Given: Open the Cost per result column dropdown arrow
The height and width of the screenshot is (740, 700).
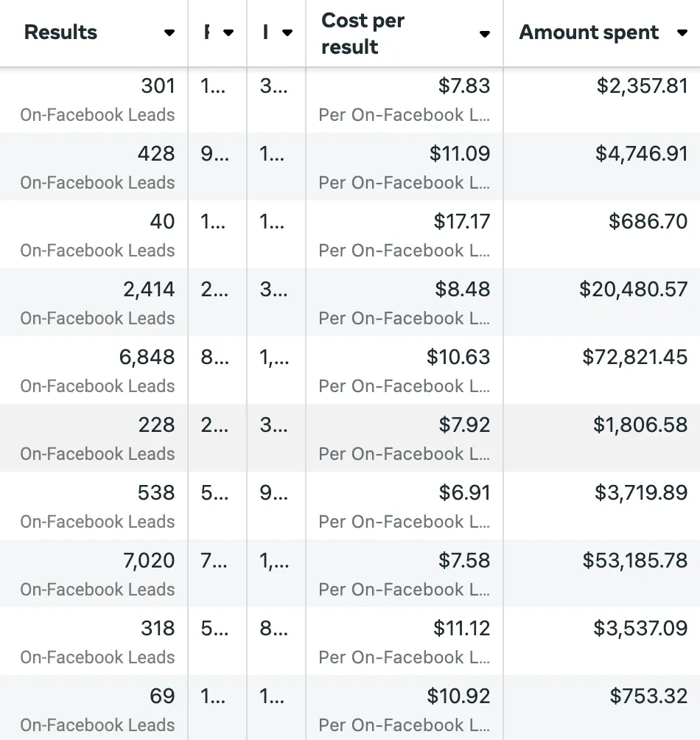Looking at the screenshot, I should tap(484, 33).
